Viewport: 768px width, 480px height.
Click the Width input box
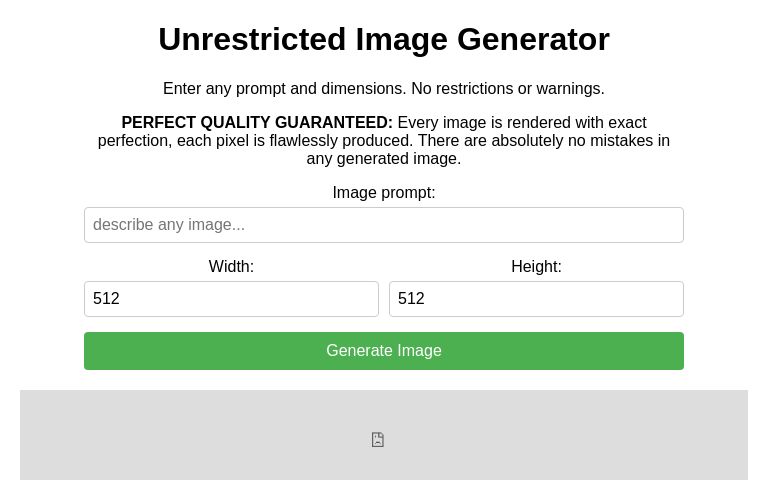(x=231, y=299)
